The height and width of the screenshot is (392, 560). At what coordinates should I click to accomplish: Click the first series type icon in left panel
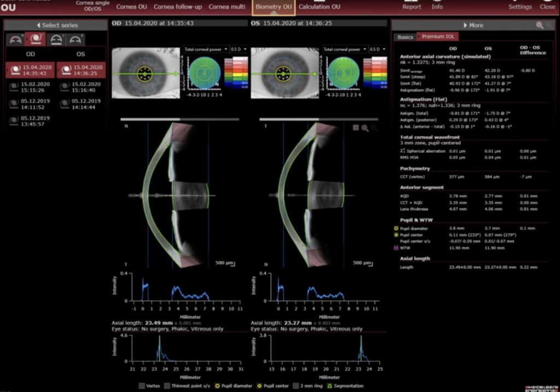tap(15, 39)
